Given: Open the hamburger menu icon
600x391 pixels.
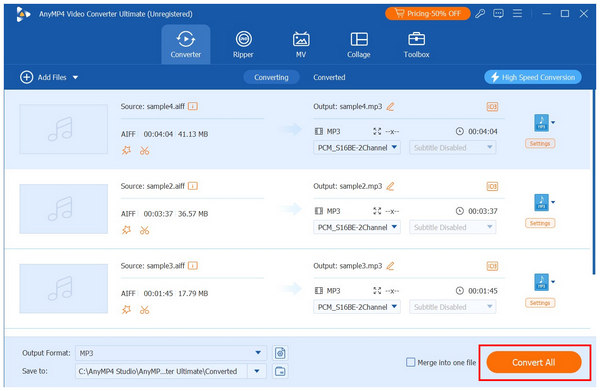Looking at the screenshot, I should (517, 14).
